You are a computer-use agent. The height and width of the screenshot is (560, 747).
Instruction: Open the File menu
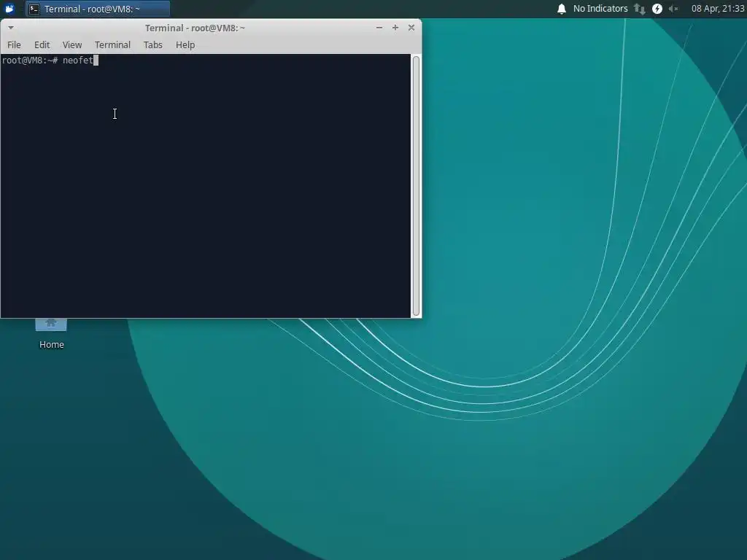14,44
